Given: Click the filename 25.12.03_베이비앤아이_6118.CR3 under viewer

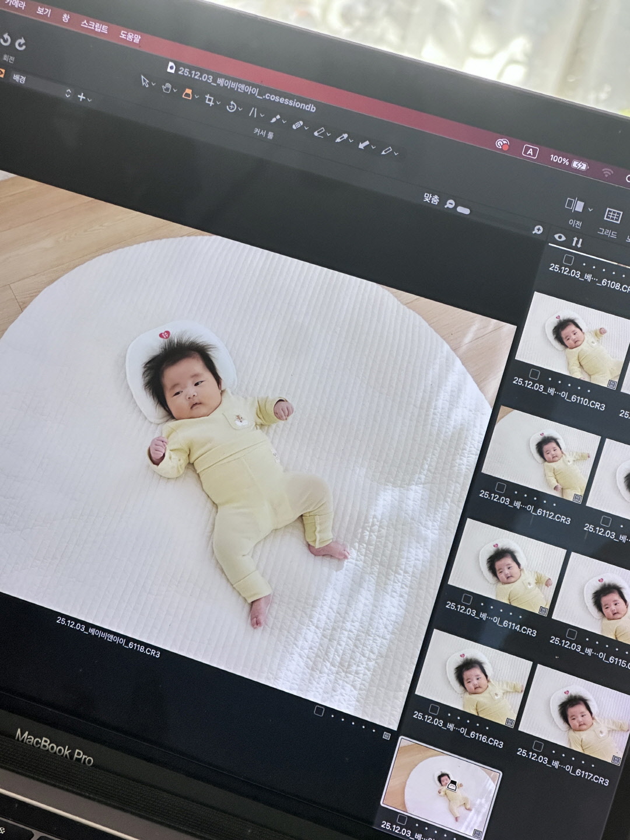Looking at the screenshot, I should click(108, 636).
